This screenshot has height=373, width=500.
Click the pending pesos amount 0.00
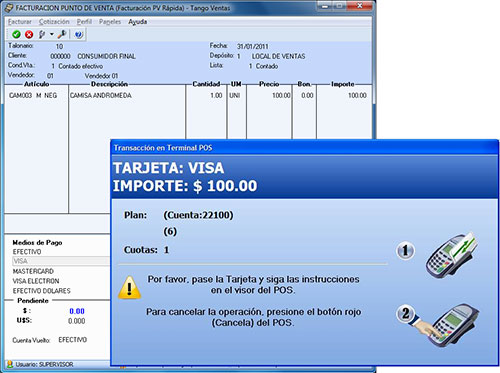tap(77, 311)
